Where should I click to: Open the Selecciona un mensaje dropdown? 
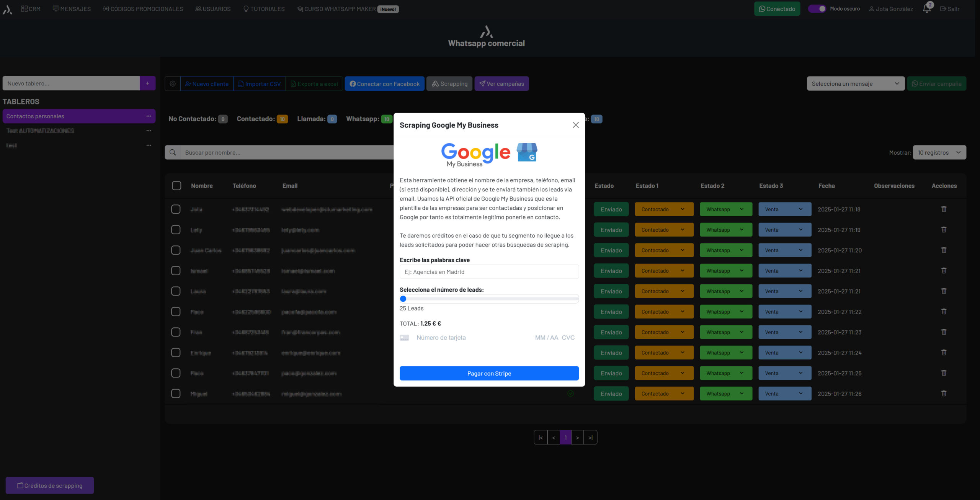855,84
